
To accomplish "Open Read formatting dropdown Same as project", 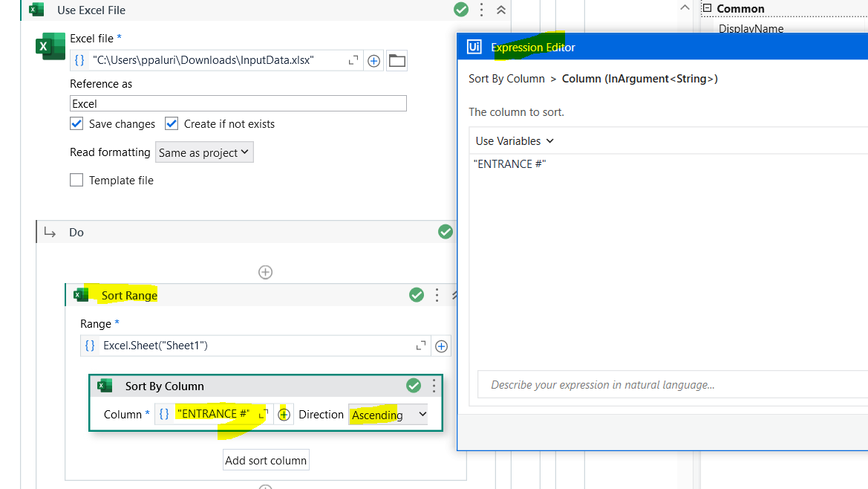I will click(x=204, y=152).
